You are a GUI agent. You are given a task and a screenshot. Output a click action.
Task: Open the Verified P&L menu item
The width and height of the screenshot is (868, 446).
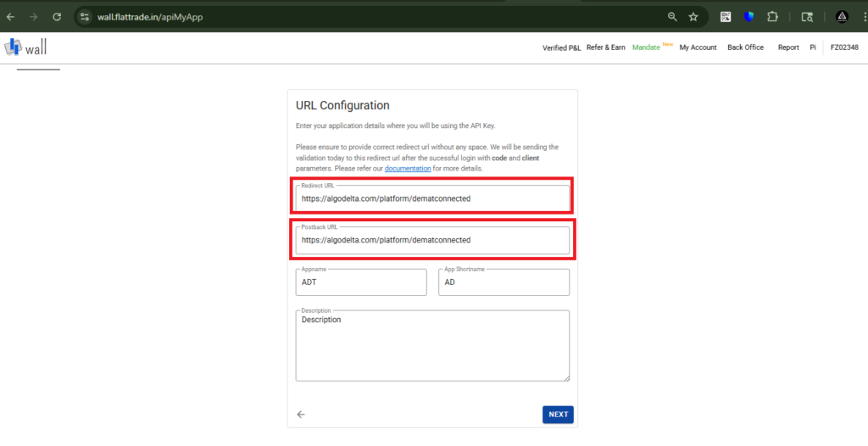pyautogui.click(x=561, y=47)
